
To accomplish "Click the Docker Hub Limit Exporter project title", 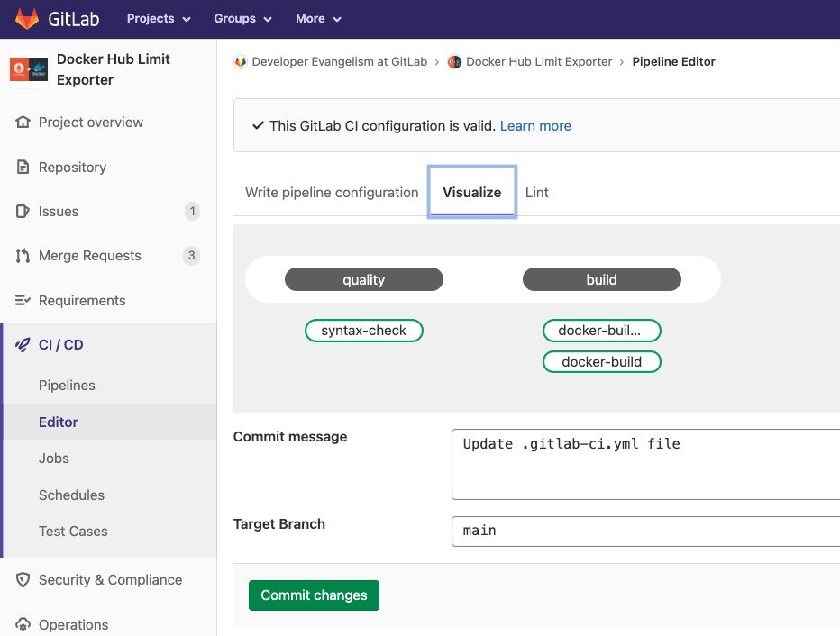I will coord(113,69).
